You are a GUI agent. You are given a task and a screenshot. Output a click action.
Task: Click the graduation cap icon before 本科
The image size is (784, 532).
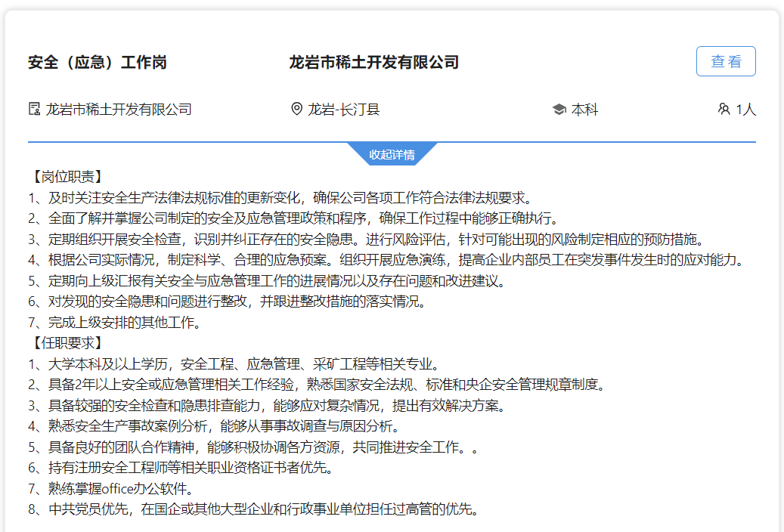559,109
